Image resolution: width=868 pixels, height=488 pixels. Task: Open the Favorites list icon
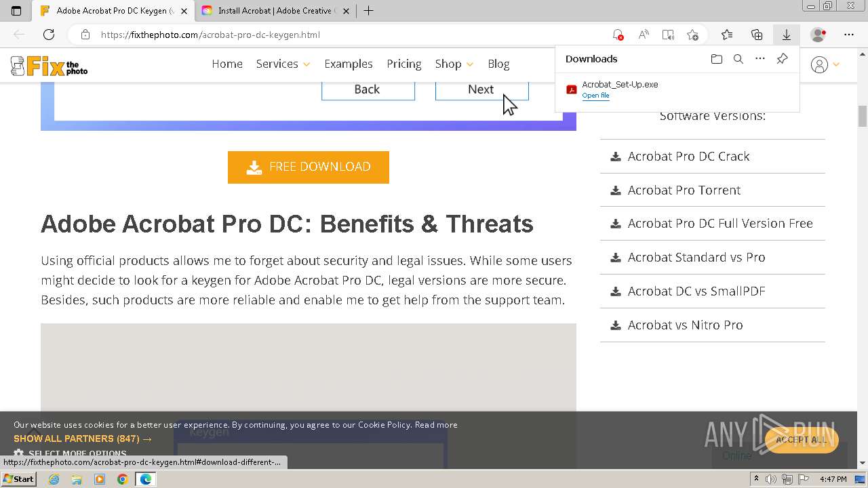(727, 35)
